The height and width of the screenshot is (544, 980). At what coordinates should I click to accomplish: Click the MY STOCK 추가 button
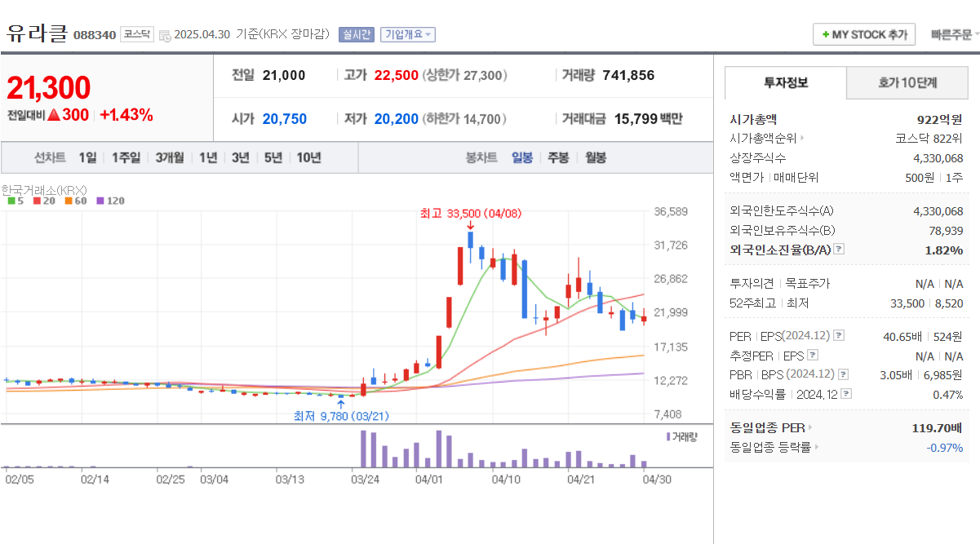click(x=864, y=34)
